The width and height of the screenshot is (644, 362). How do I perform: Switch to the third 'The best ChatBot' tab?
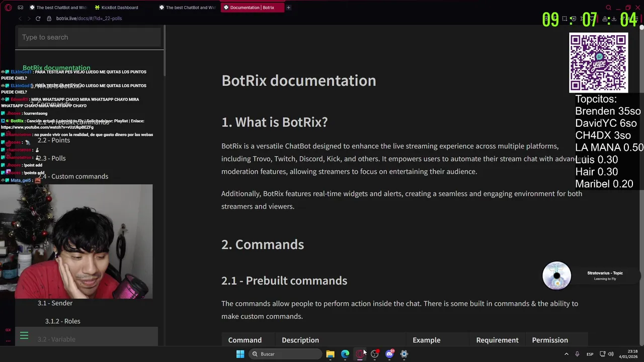click(x=187, y=8)
